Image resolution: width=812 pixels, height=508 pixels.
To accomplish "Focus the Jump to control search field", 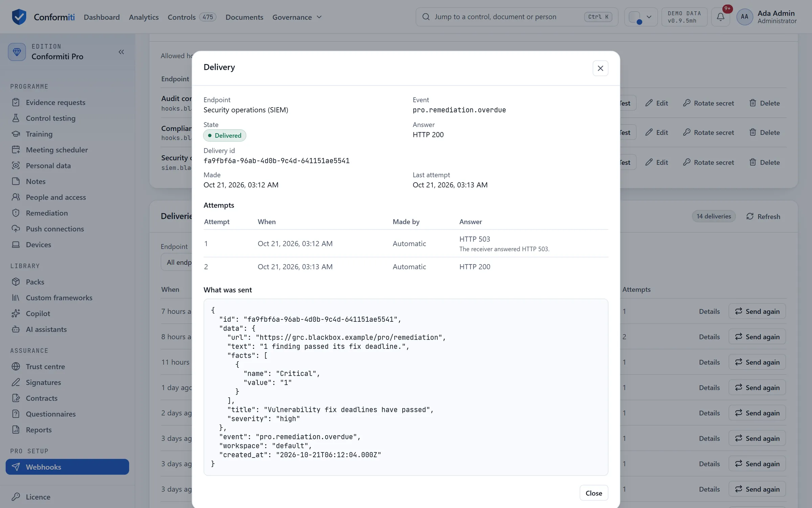I will click(x=517, y=17).
